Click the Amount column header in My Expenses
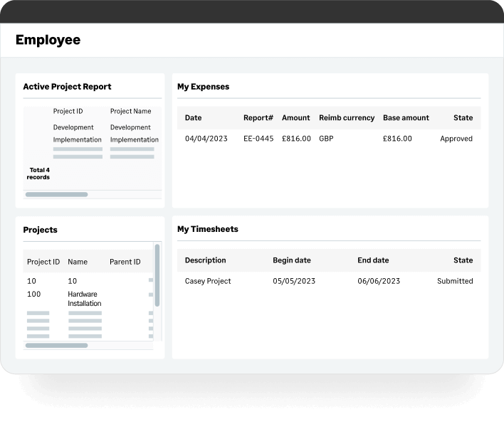This screenshot has height=424, width=504. point(295,118)
